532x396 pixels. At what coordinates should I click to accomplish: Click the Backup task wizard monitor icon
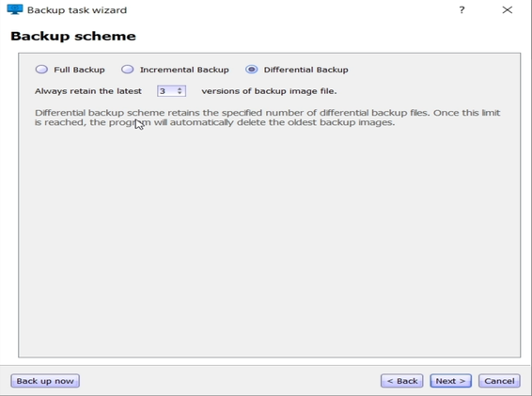tap(15, 9)
